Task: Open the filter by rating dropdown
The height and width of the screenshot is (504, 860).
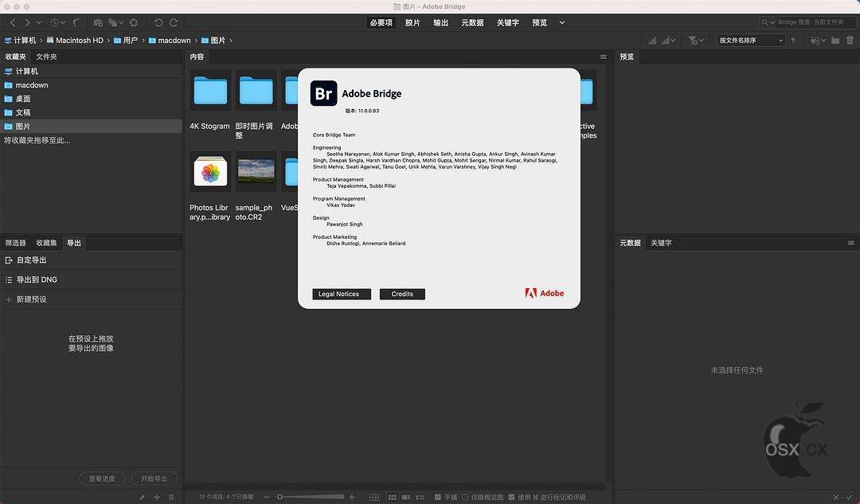Action: point(696,40)
